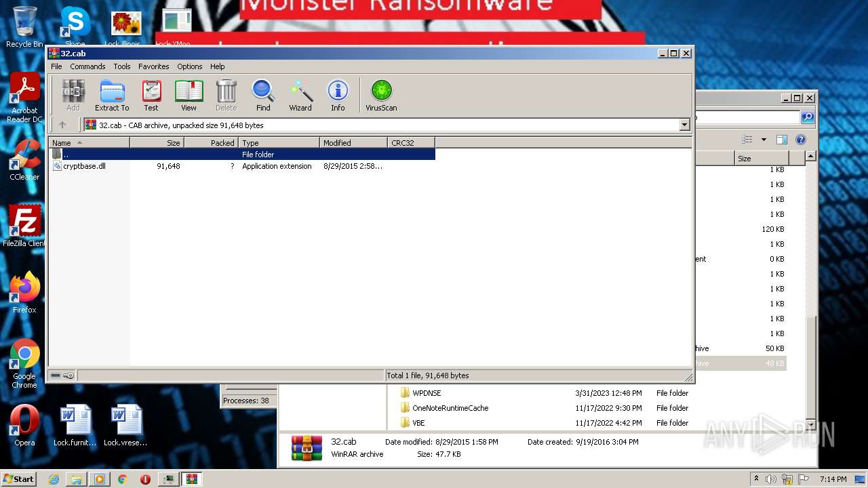Launch the Wizard tool
The image size is (868, 488).
[300, 95]
